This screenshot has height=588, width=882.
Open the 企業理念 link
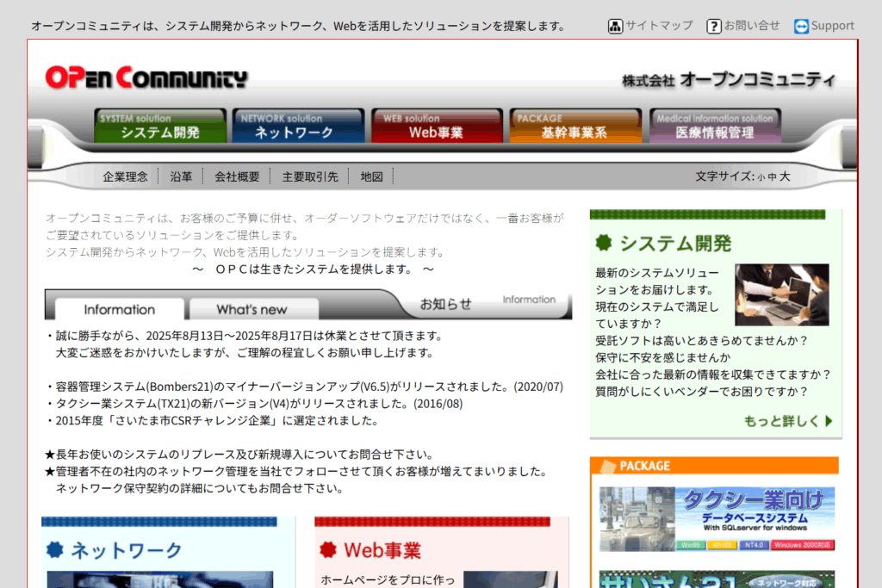coord(125,176)
